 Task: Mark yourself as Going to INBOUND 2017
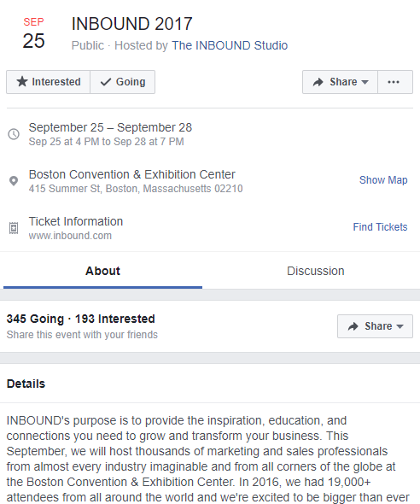coord(123,82)
